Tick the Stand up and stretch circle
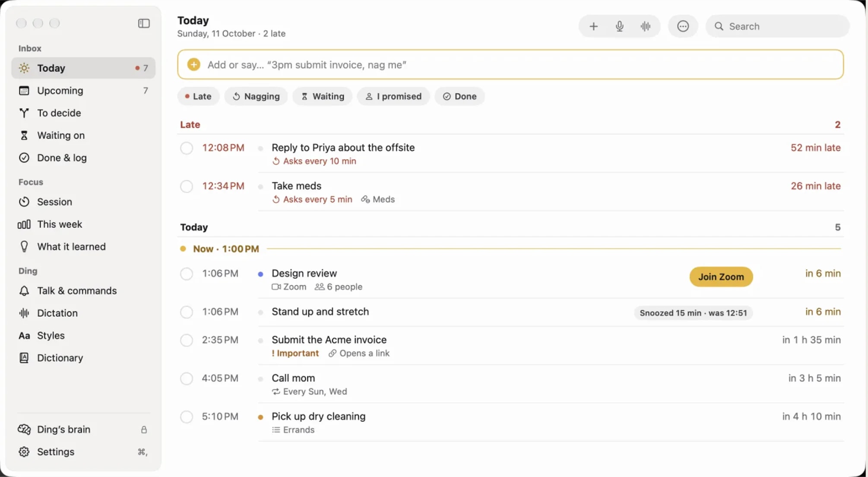 [x=187, y=312]
